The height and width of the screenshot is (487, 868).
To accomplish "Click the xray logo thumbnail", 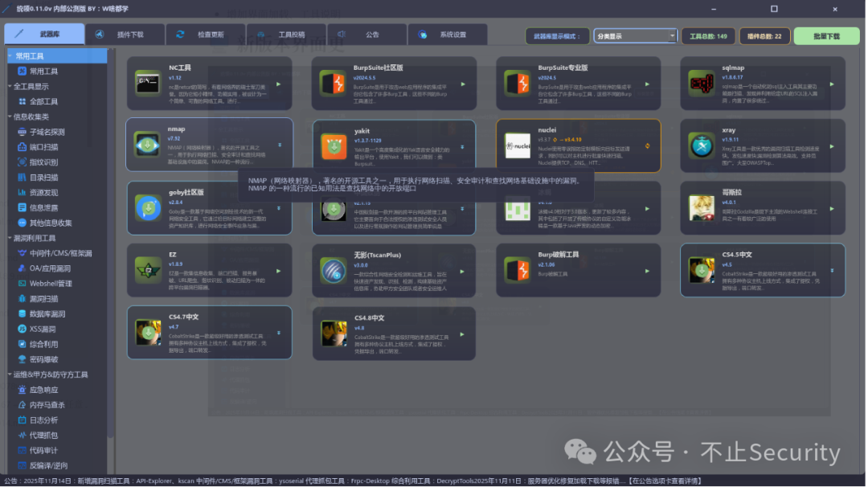I will coord(702,146).
